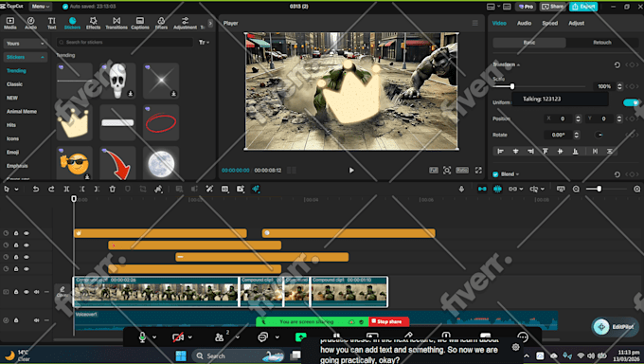Delete the selected clip with the trash icon

coord(112,190)
